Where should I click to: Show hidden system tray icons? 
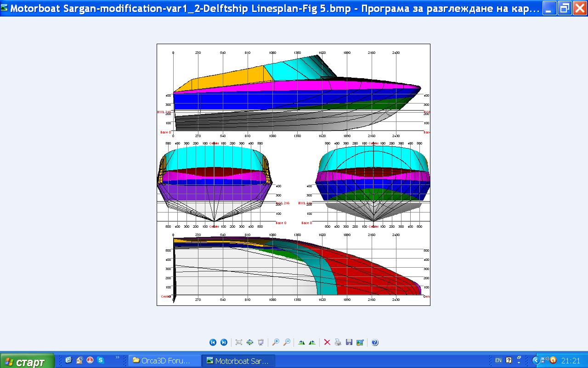click(536, 361)
